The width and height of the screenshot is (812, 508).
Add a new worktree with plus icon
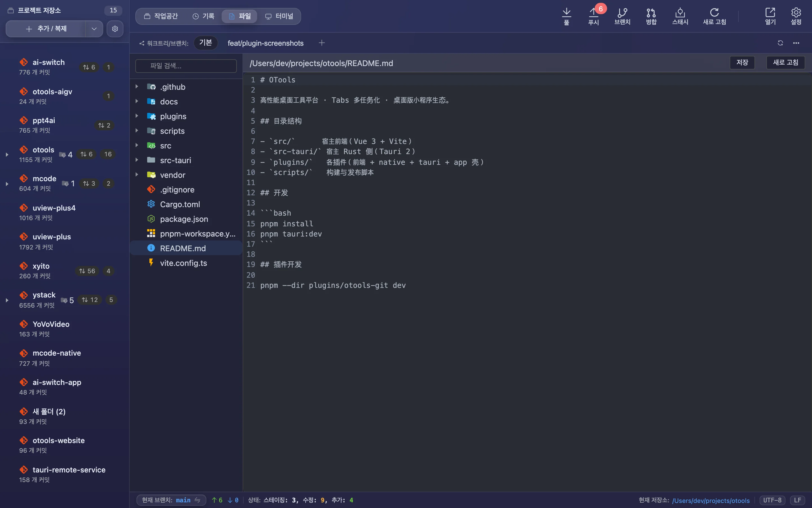[x=321, y=43]
